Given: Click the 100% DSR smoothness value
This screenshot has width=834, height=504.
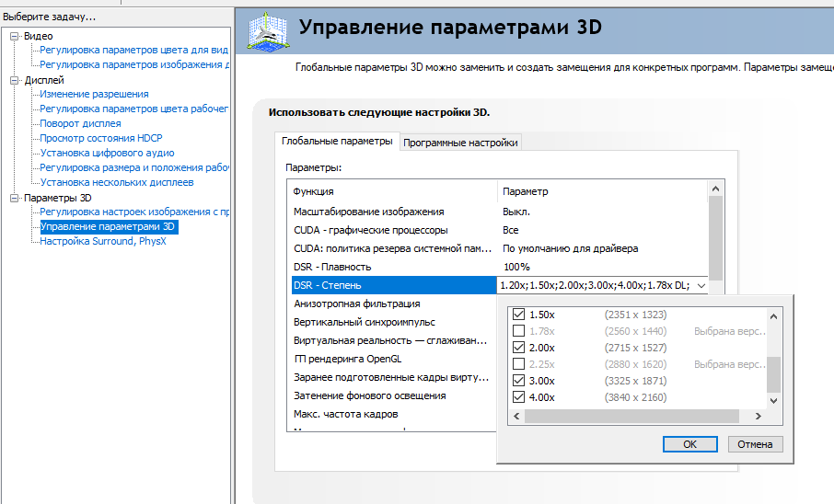Looking at the screenshot, I should pos(516,267).
